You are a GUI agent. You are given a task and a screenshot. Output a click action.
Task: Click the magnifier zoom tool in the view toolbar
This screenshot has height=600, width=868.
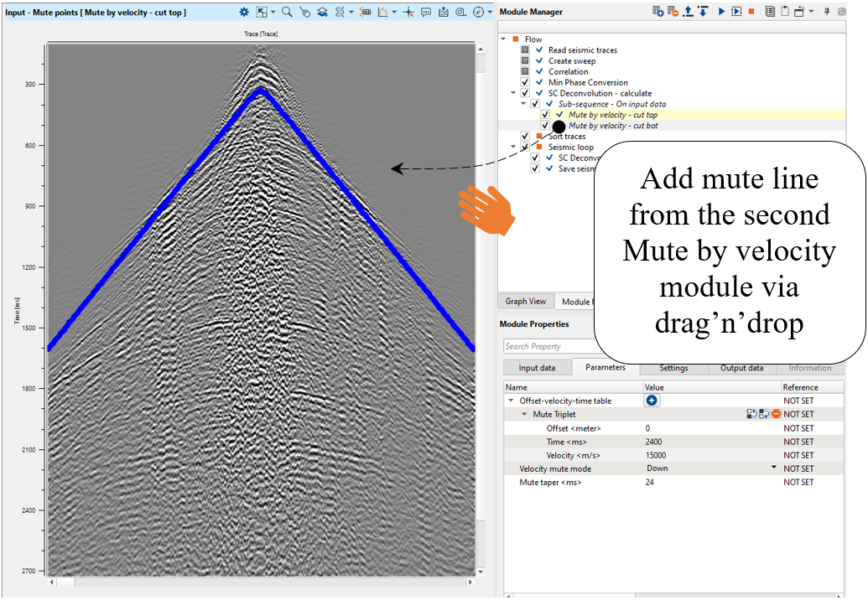(287, 12)
